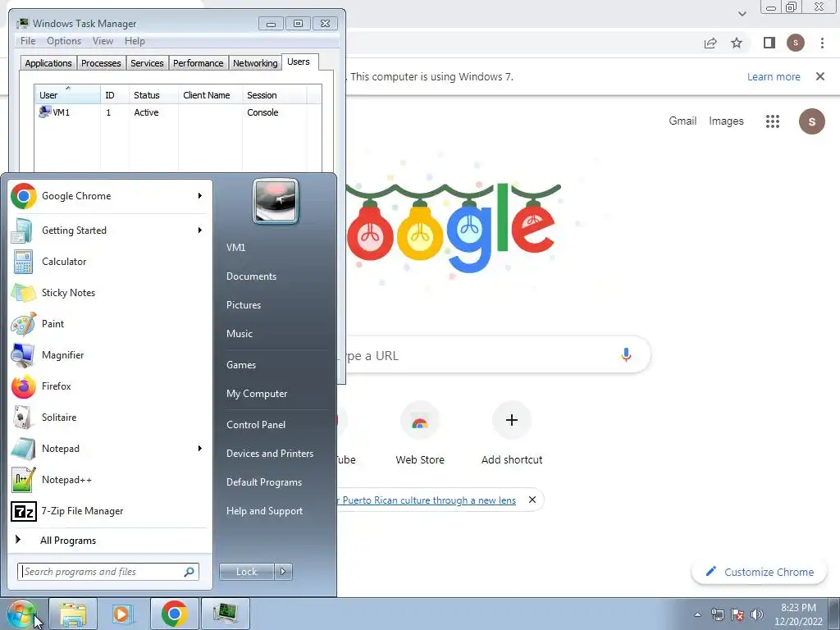
Task: Open Chrome's side panel icon
Action: pyautogui.click(x=769, y=43)
